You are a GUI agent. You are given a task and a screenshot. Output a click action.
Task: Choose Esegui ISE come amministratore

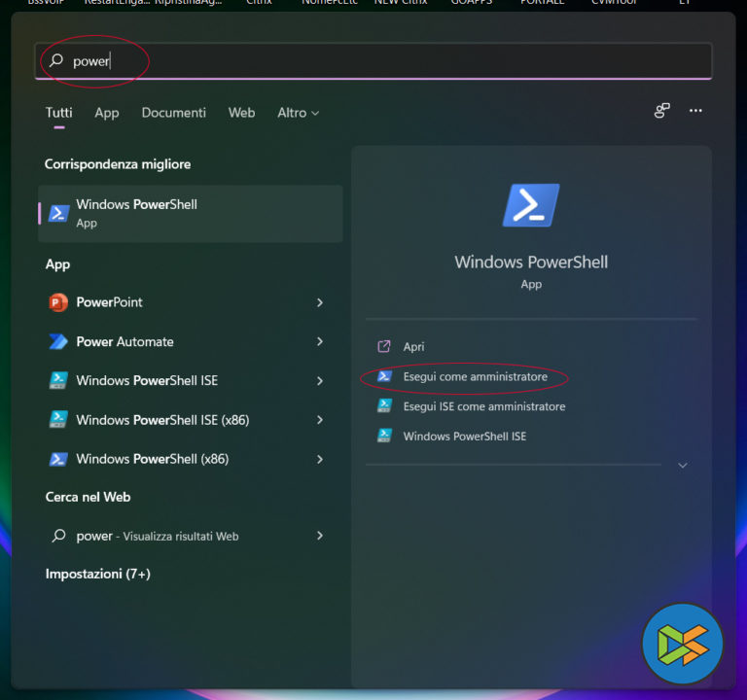tap(483, 406)
